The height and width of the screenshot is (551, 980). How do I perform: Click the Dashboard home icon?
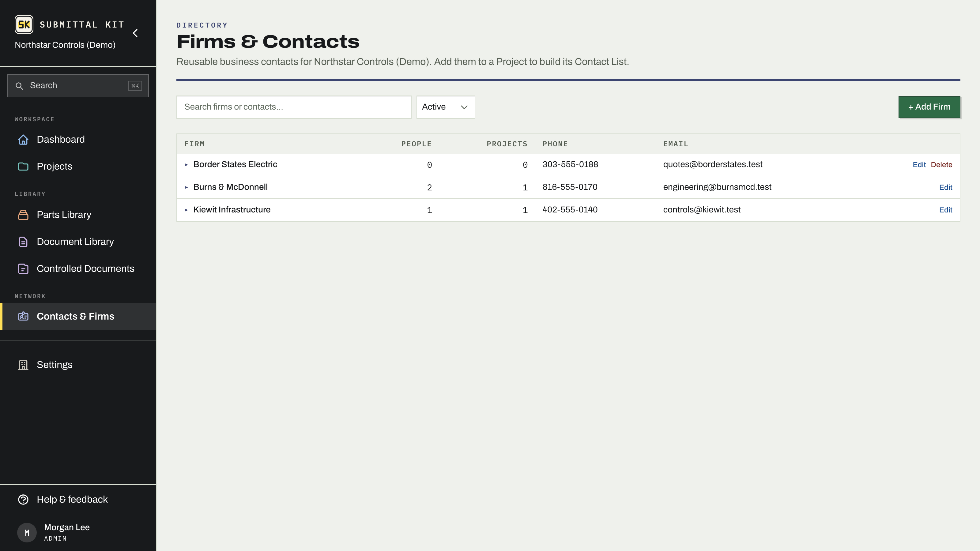[x=23, y=140]
